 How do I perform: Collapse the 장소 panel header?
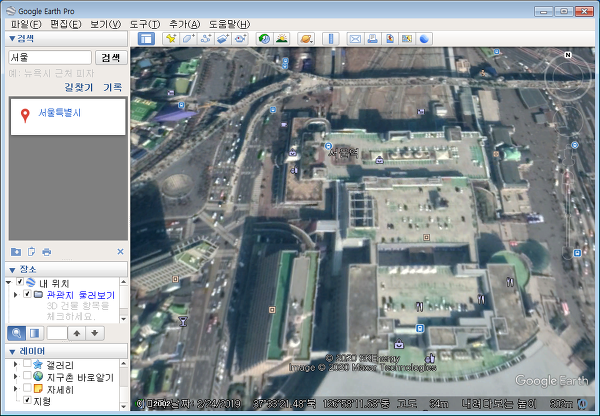[67, 269]
